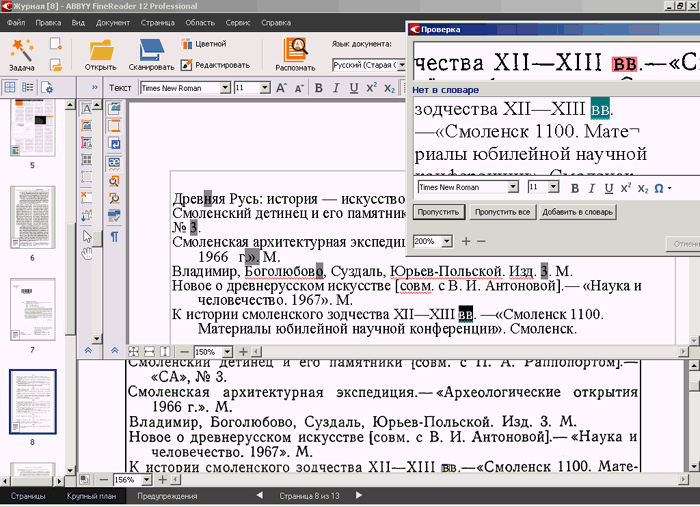
Task: Go to next page using the bottom arrow
Action: (x=359, y=495)
